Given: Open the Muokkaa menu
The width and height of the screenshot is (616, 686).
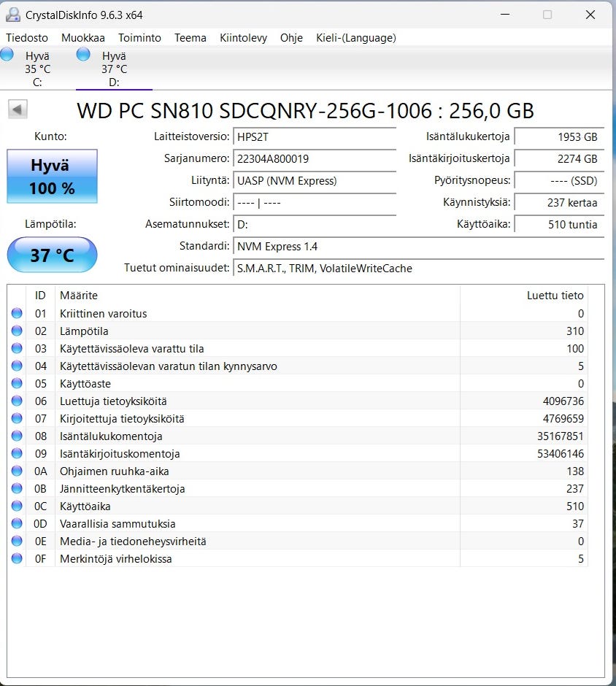Looking at the screenshot, I should (83, 38).
